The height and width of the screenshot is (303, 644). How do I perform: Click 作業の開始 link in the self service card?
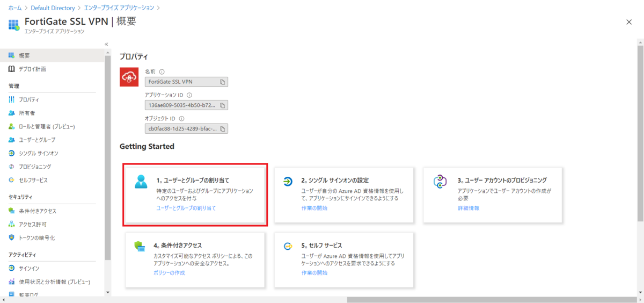[314, 273]
